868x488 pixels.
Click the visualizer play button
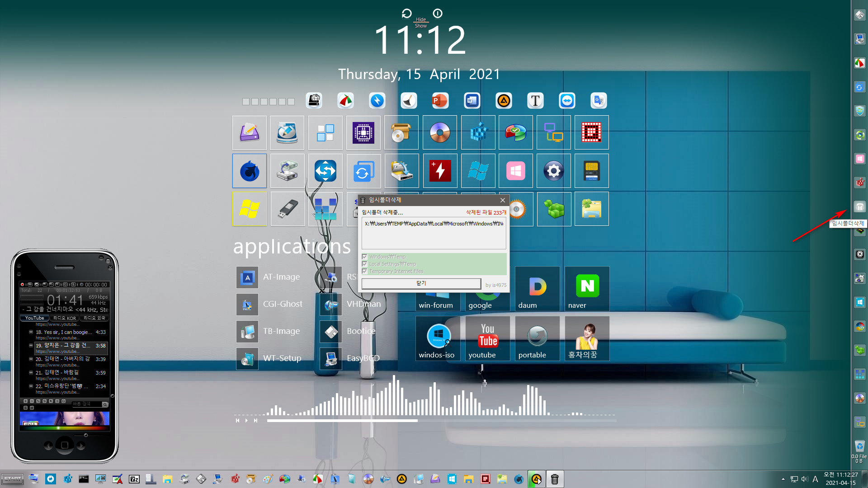coord(246,420)
